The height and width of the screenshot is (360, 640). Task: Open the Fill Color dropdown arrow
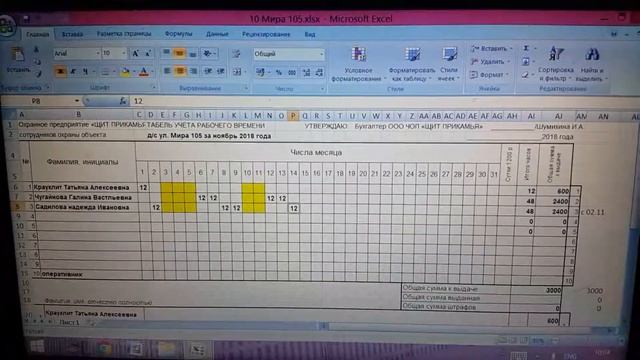point(134,72)
